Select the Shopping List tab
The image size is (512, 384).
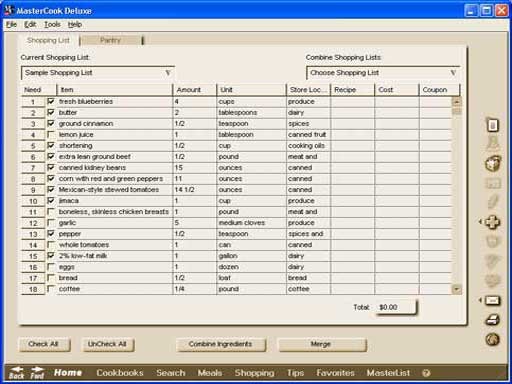click(x=48, y=40)
